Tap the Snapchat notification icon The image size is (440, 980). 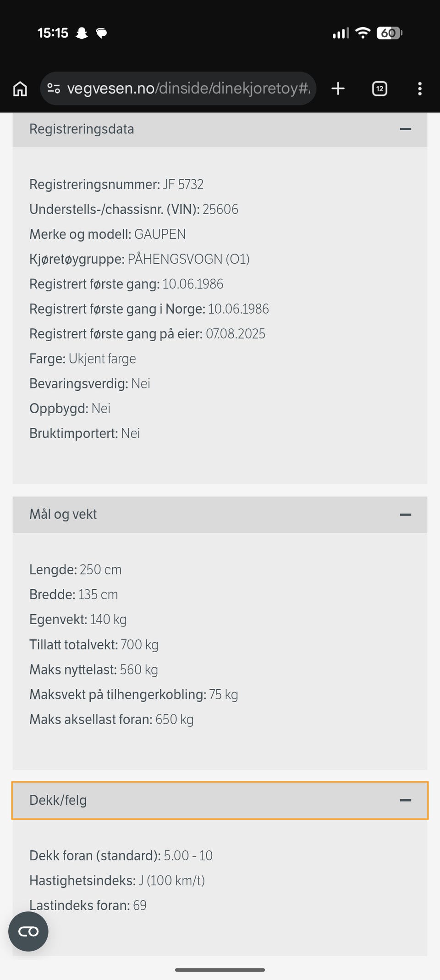coord(82,33)
